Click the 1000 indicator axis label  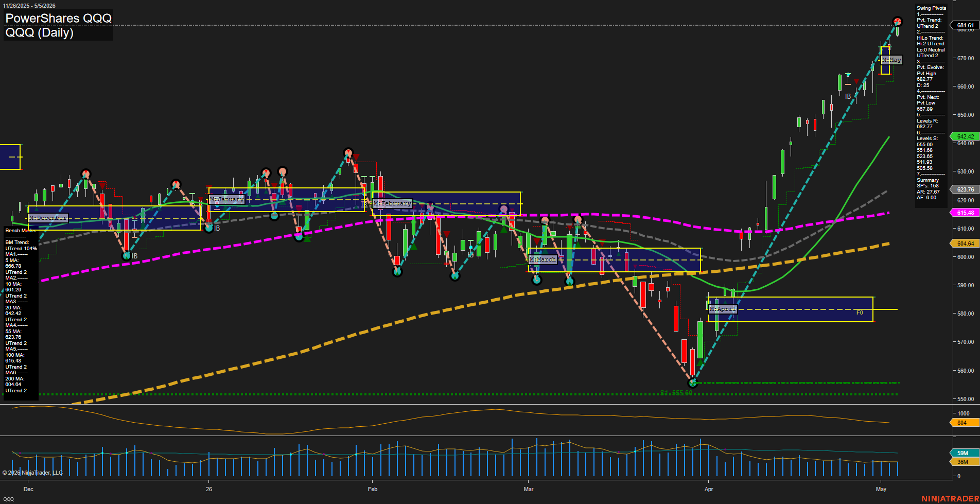point(964,413)
